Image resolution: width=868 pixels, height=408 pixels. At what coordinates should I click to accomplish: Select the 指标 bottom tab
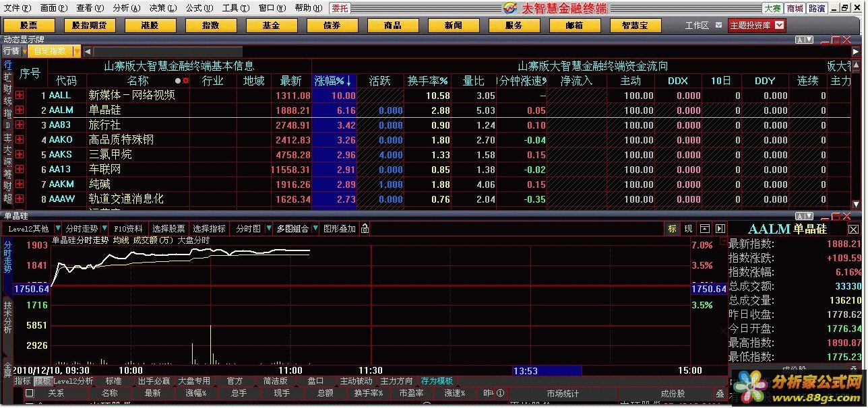point(22,381)
